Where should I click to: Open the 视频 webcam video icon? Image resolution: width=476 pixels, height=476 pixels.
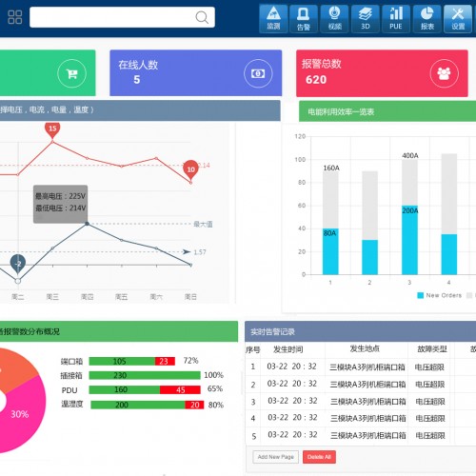click(x=334, y=18)
